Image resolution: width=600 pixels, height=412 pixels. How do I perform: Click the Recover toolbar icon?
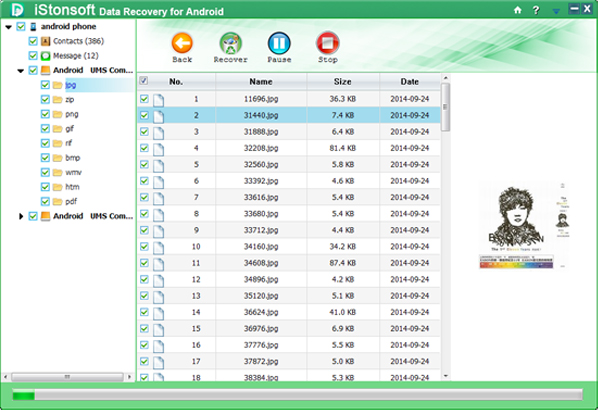(x=230, y=45)
